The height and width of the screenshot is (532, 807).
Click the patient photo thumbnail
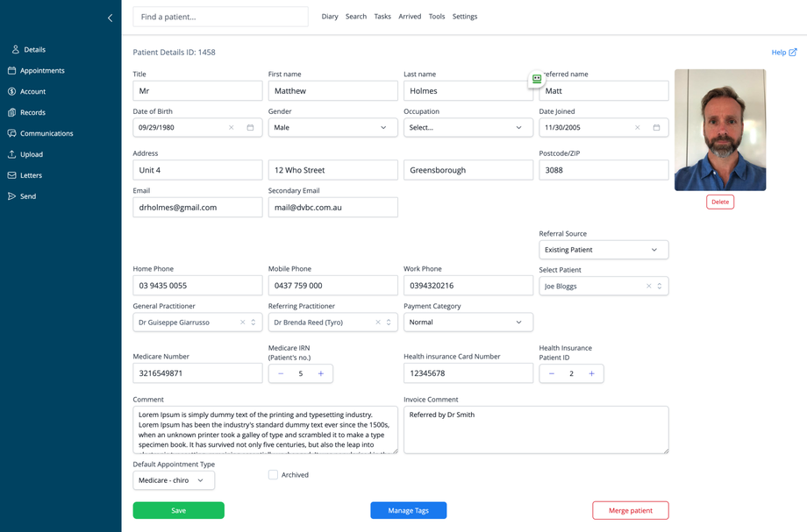(719, 130)
